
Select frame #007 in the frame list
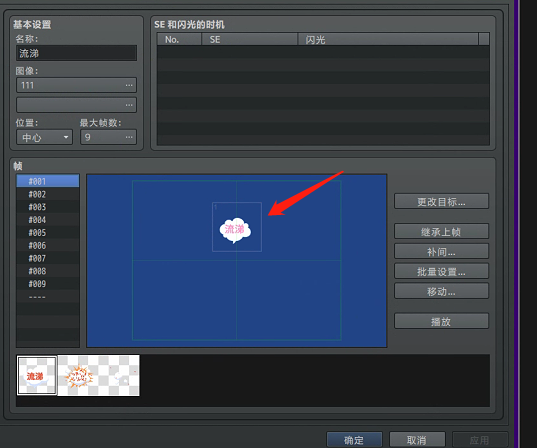point(48,258)
